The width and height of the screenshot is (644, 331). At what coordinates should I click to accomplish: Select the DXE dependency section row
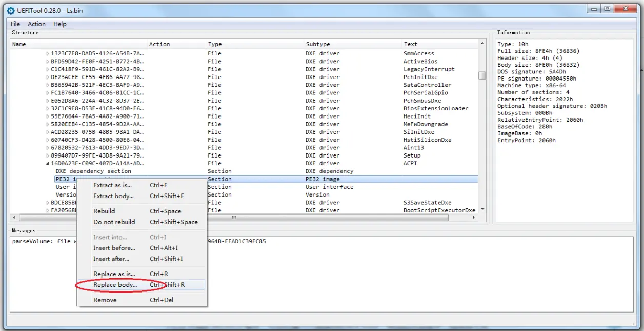click(244, 171)
